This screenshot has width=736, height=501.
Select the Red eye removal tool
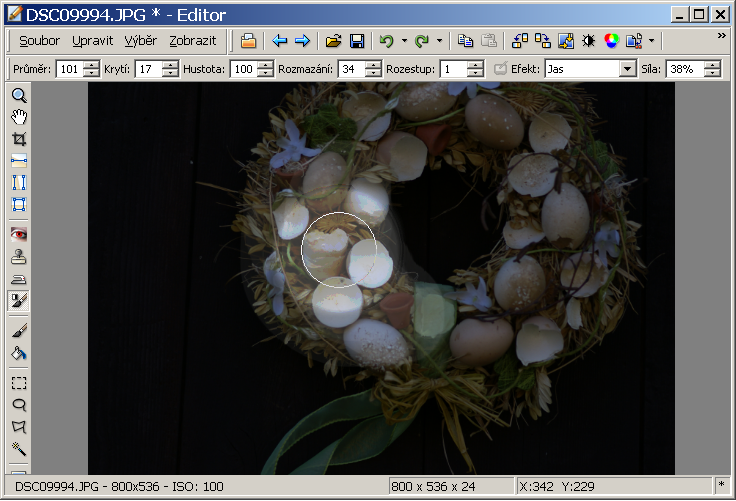tap(19, 234)
